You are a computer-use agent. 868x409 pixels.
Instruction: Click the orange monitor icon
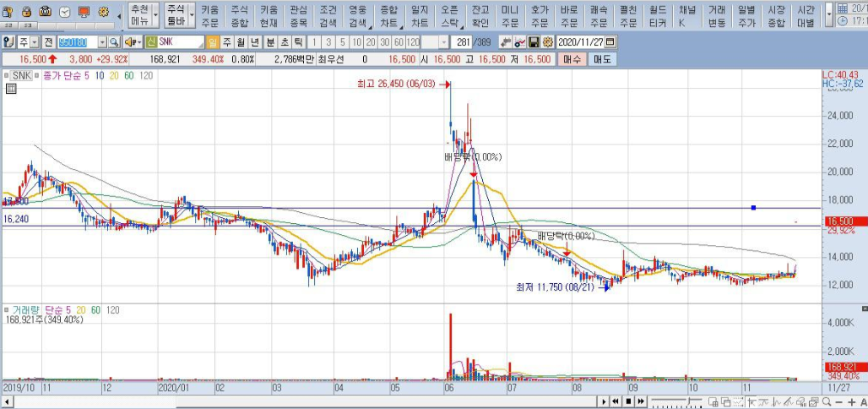(x=84, y=12)
